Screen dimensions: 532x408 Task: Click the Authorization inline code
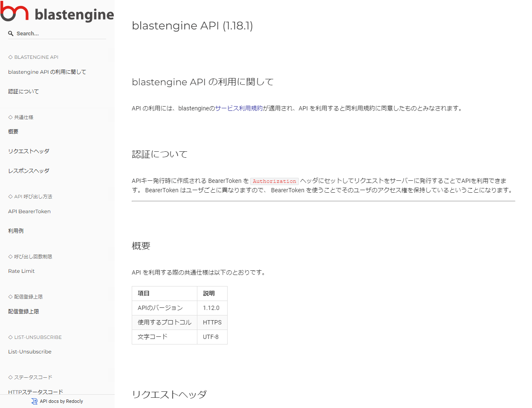click(x=274, y=181)
